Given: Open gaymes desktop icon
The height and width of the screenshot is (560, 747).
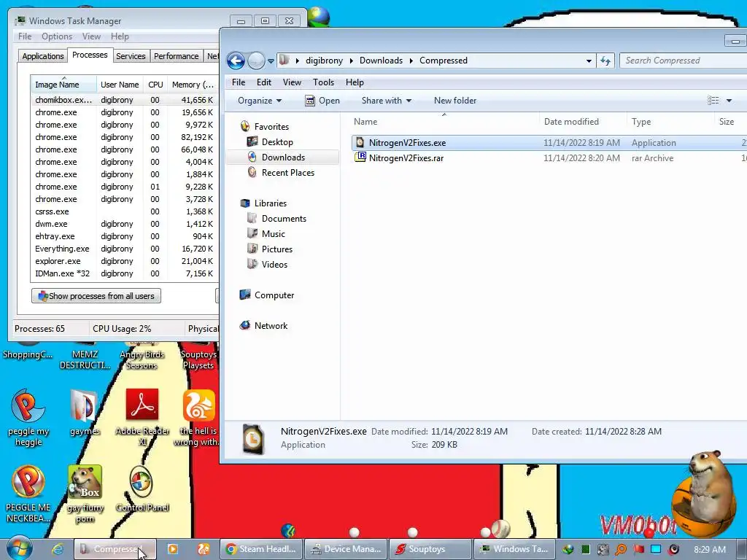Looking at the screenshot, I should 85,413.
